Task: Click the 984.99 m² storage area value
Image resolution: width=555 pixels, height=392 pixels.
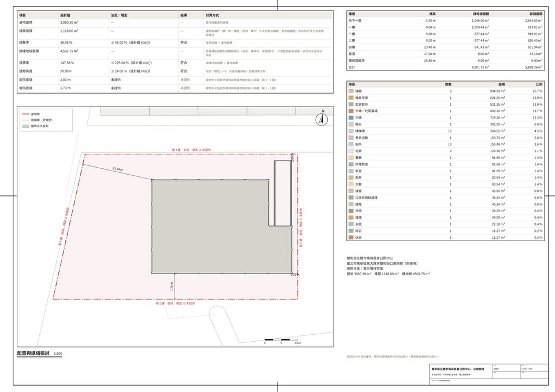Action: click(497, 91)
